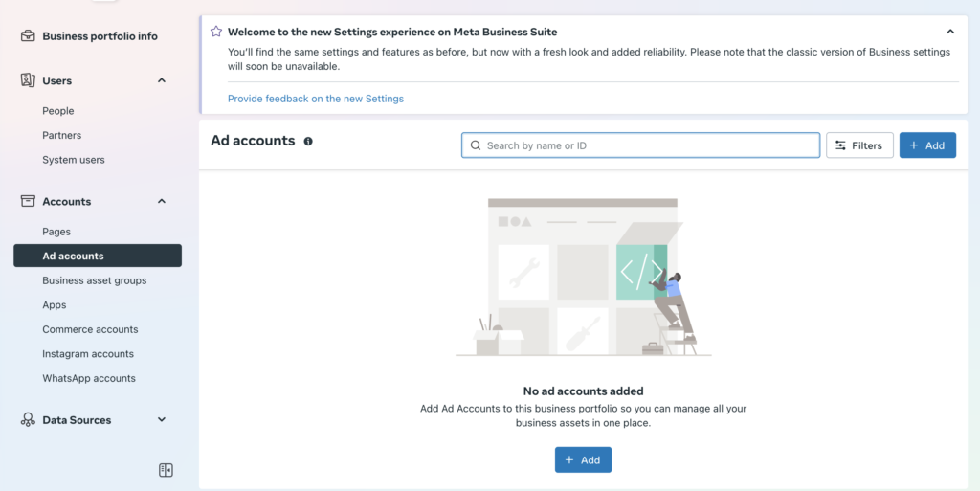Click the star icon in welcome banner
The height and width of the screenshot is (491, 980).
216,32
